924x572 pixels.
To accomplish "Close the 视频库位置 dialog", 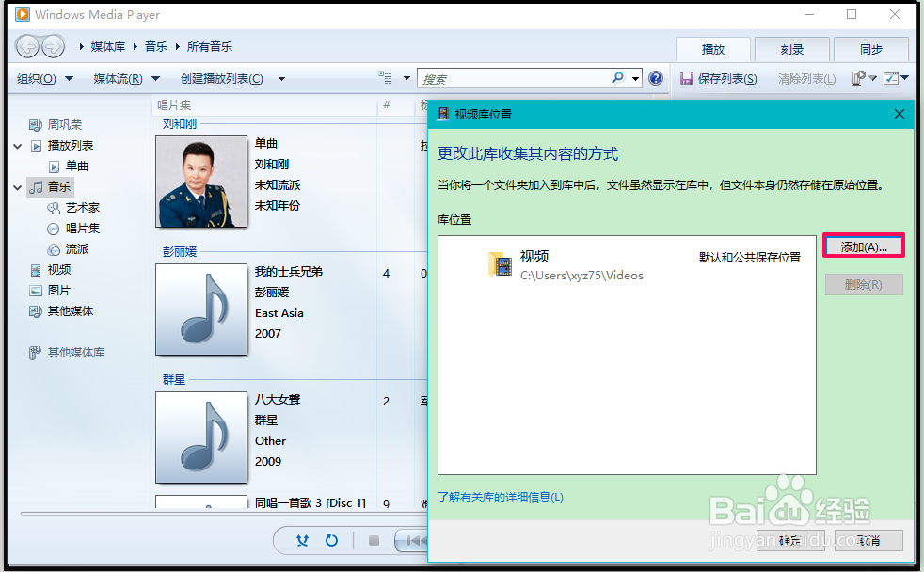I will (900, 114).
